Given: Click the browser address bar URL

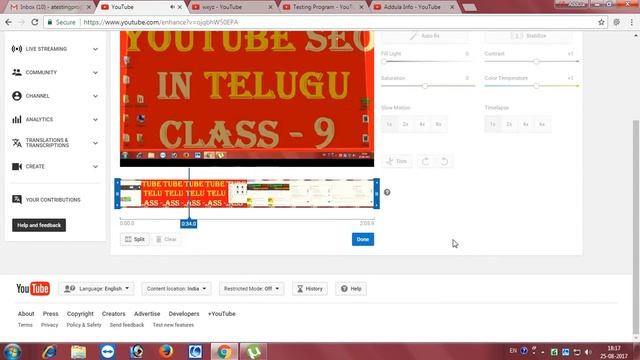Looking at the screenshot, I should (x=160, y=22).
